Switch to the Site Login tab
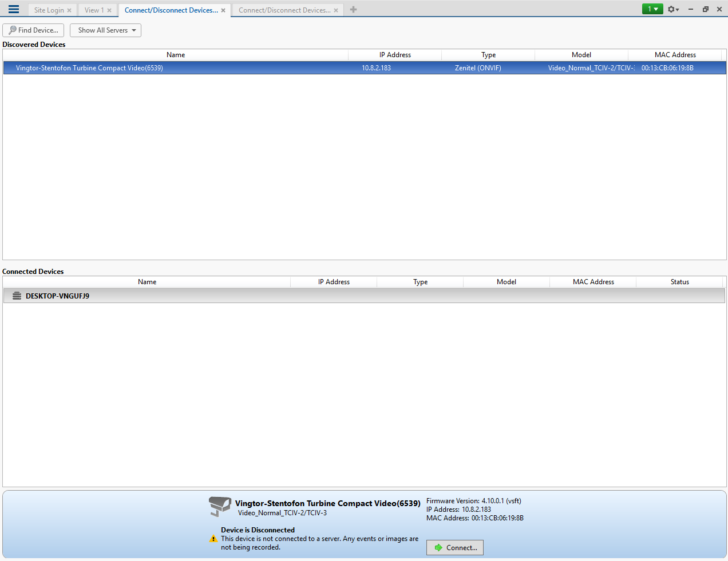Viewport: 728px width, 561px height. coord(49,10)
